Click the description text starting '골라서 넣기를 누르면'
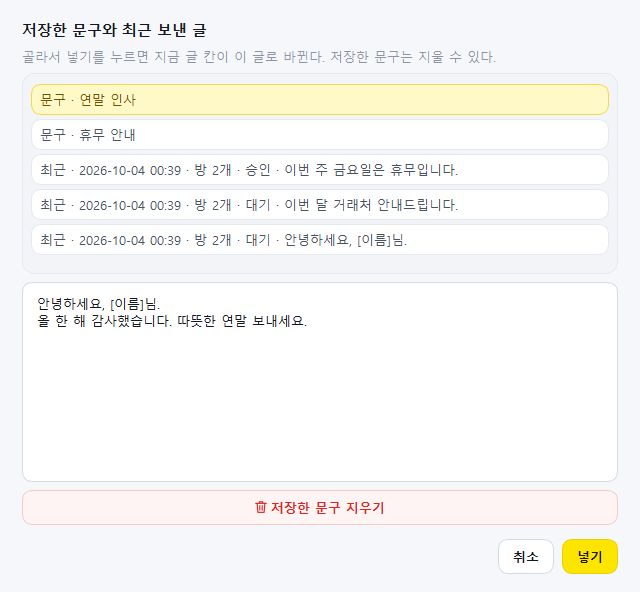Viewport: 640px width, 592px height. coord(259,57)
